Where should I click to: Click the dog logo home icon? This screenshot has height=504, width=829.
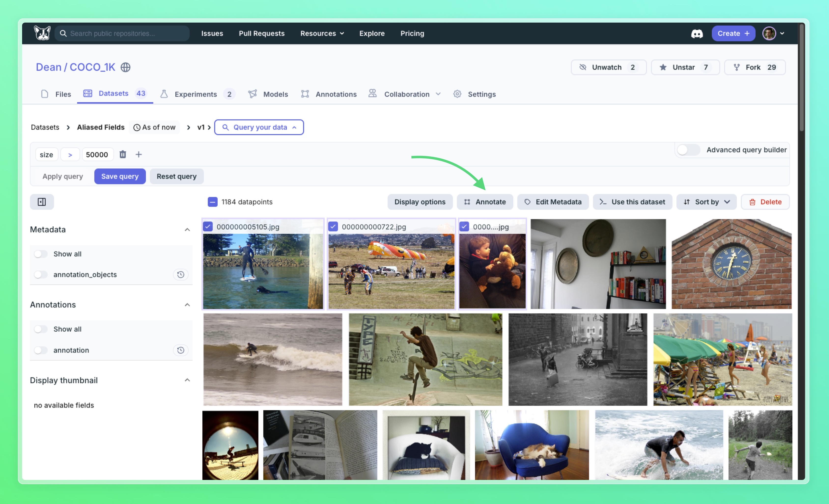[42, 33]
